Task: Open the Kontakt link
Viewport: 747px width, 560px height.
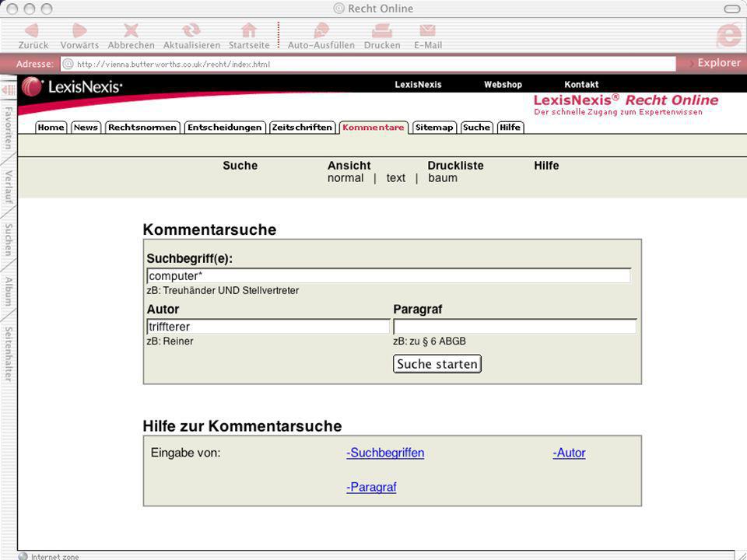Action: coord(581,85)
